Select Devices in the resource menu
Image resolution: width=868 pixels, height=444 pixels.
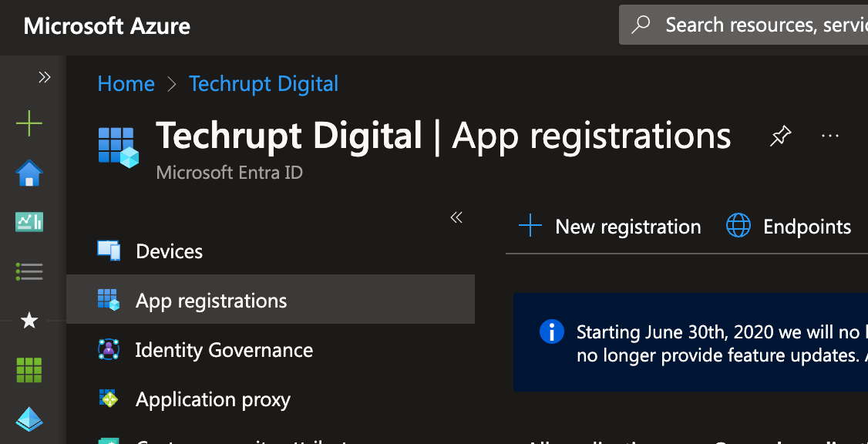[169, 251]
